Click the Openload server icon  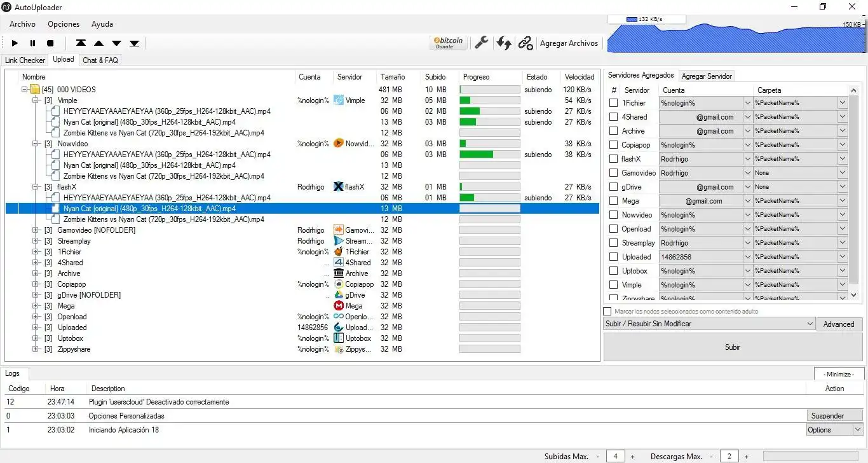pyautogui.click(x=339, y=317)
